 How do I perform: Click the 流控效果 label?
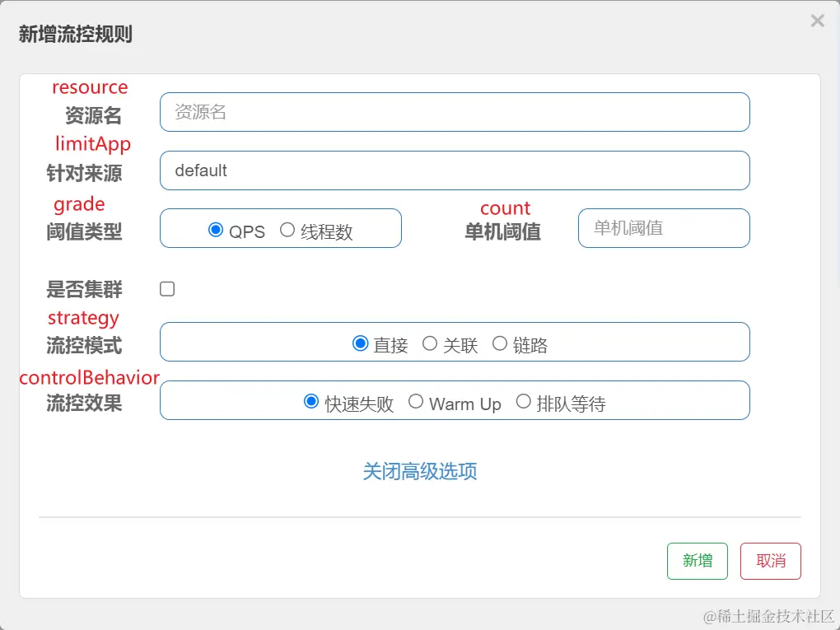click(x=84, y=404)
